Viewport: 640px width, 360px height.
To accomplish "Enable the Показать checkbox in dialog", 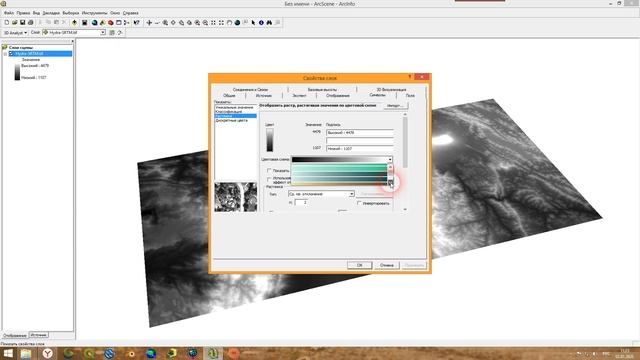I will 269,170.
